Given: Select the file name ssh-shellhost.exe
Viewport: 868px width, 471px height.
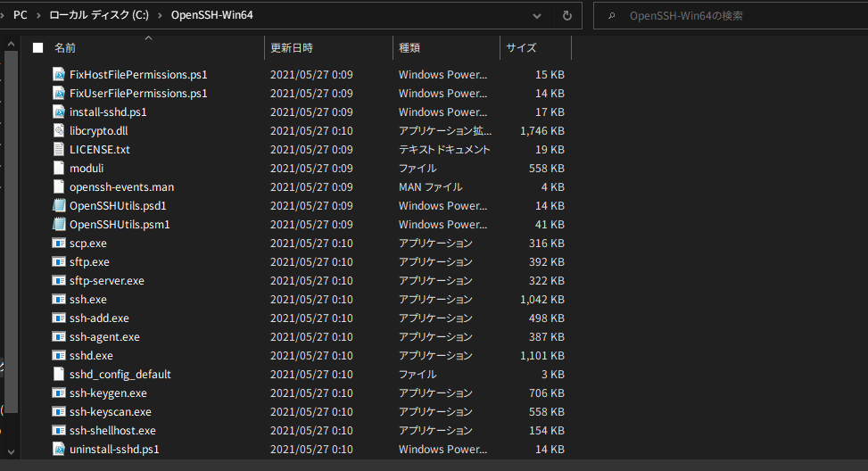Looking at the screenshot, I should pyautogui.click(x=113, y=431).
